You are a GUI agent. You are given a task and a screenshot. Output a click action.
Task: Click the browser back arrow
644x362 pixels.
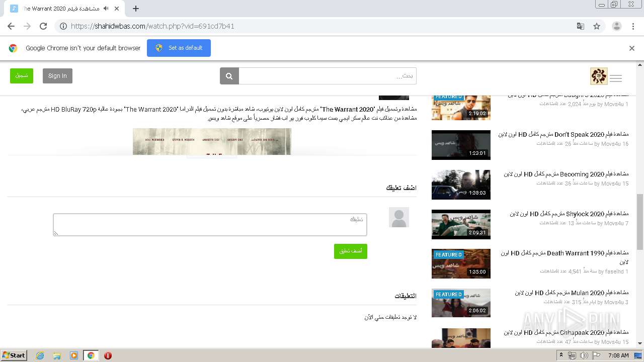tap(11, 26)
